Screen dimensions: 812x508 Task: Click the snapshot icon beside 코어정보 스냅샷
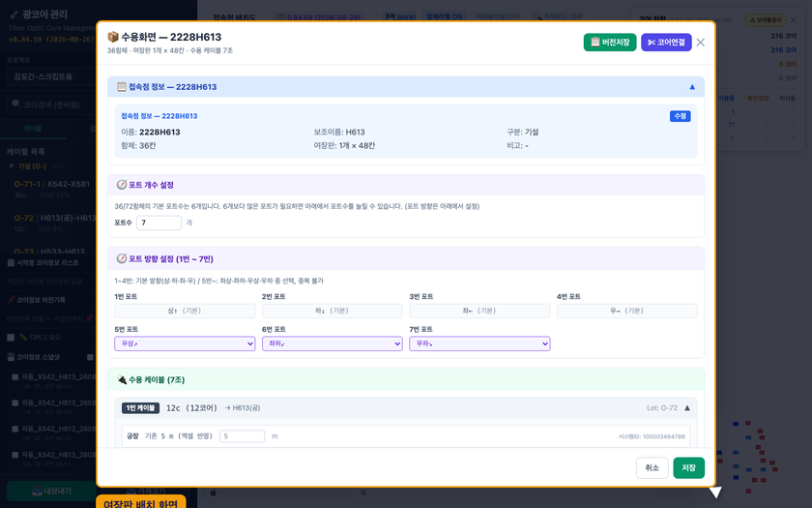point(11,357)
